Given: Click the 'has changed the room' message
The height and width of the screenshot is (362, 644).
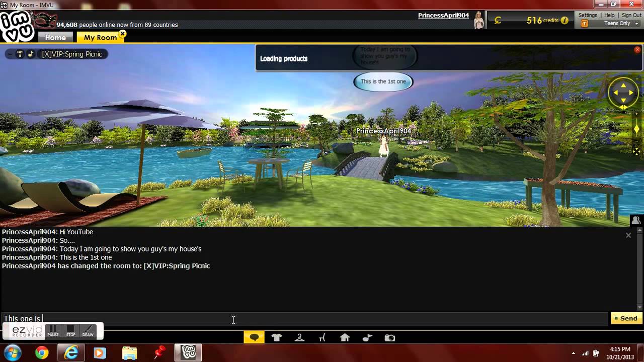Looking at the screenshot, I should pos(106,266).
